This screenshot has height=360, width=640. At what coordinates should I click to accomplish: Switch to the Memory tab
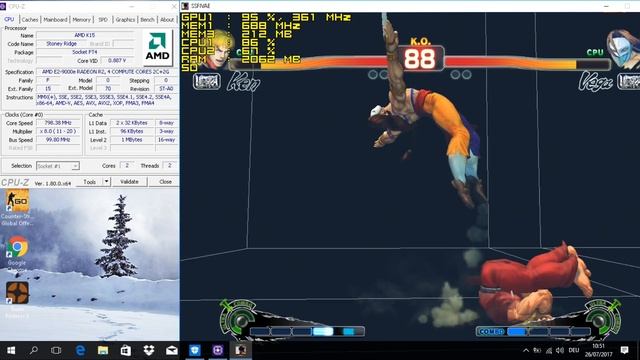pyautogui.click(x=81, y=19)
